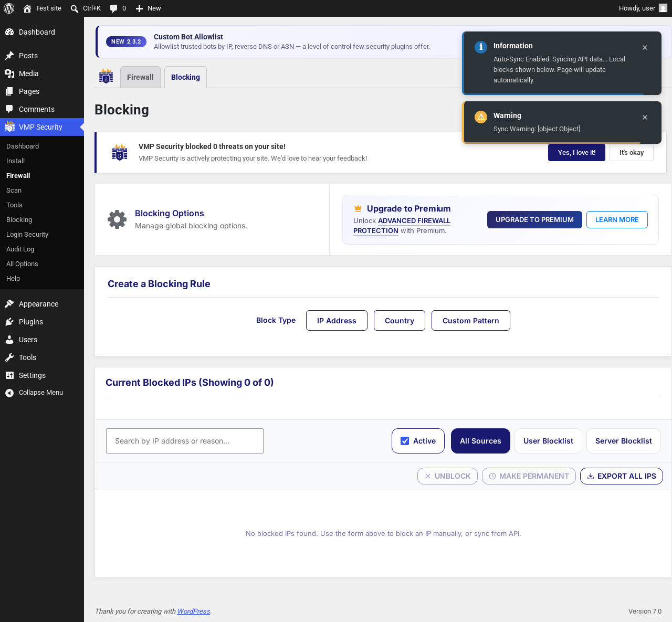Click the Collapse Menu arrow icon
Screen dimensions: 672x622
coord(9,393)
